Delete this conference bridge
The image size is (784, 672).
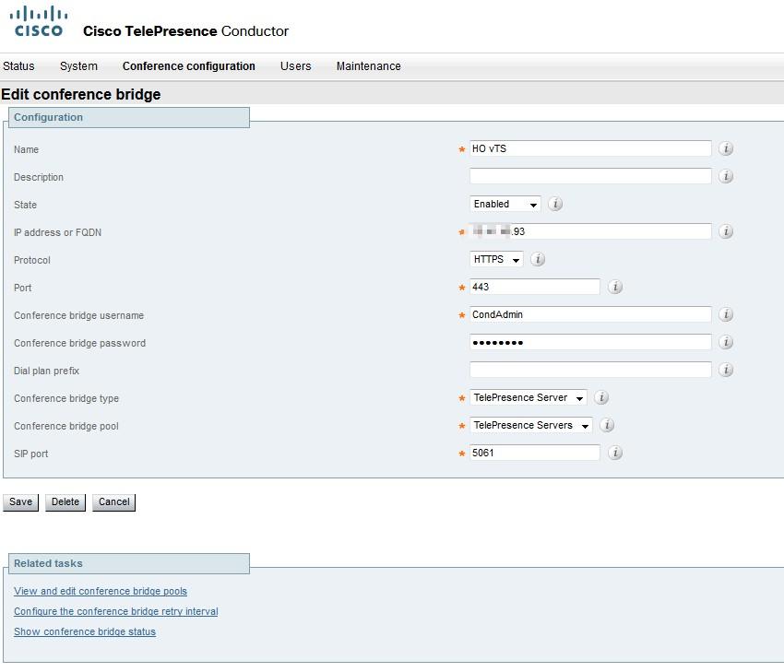click(x=65, y=502)
